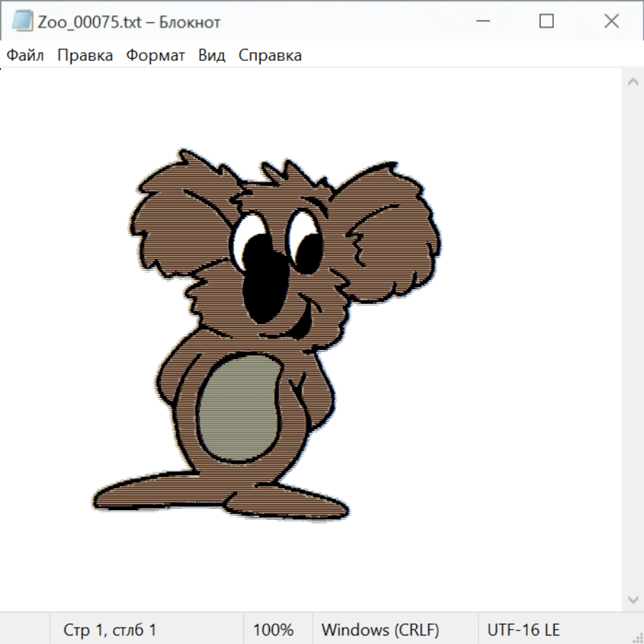Open the Правка menu
The image size is (644, 644).
tap(84, 56)
